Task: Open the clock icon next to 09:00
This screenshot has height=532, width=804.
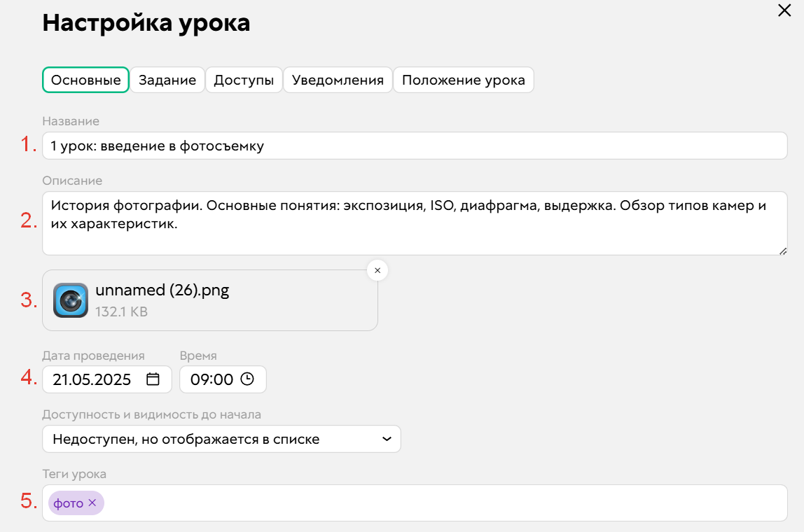Action: (x=249, y=379)
